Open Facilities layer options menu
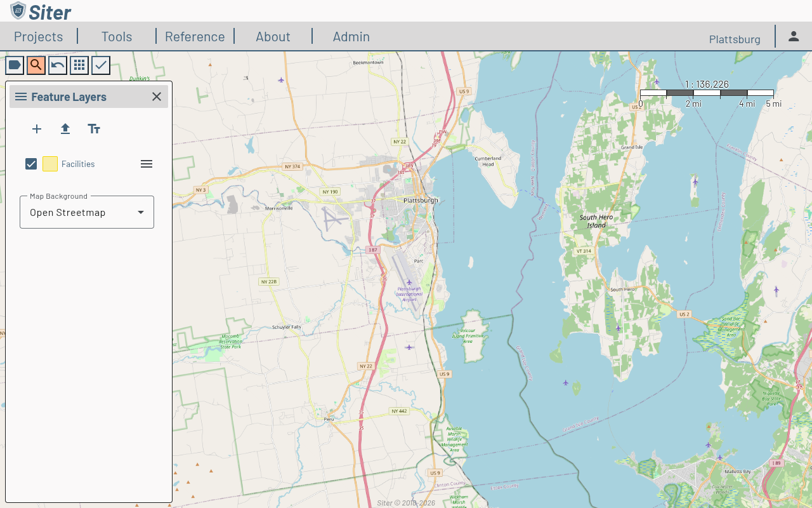This screenshot has height=508, width=812. coord(146,163)
